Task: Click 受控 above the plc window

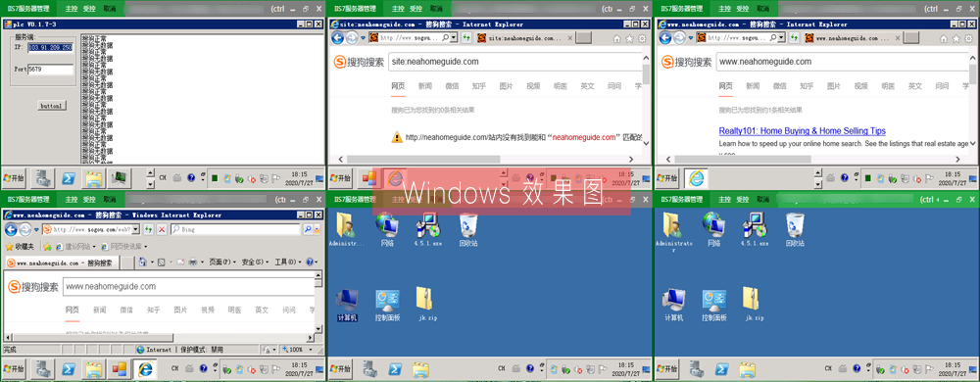Action: click(x=90, y=9)
